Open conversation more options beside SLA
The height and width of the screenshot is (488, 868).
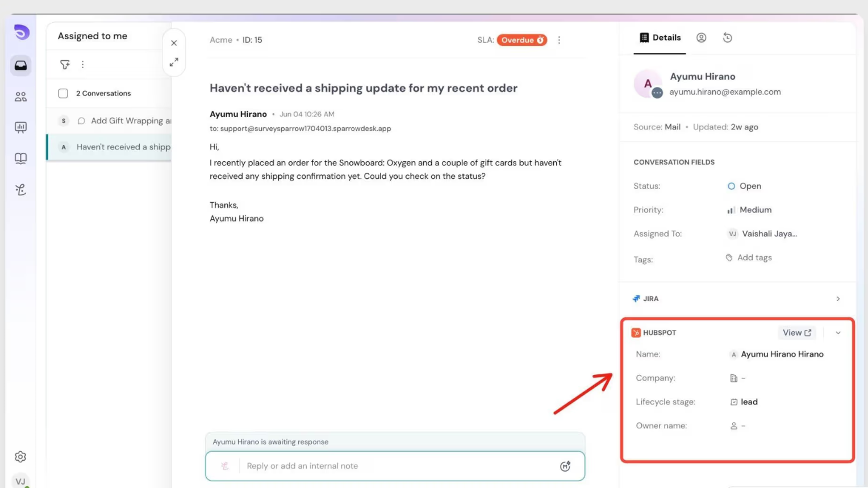[x=559, y=40]
